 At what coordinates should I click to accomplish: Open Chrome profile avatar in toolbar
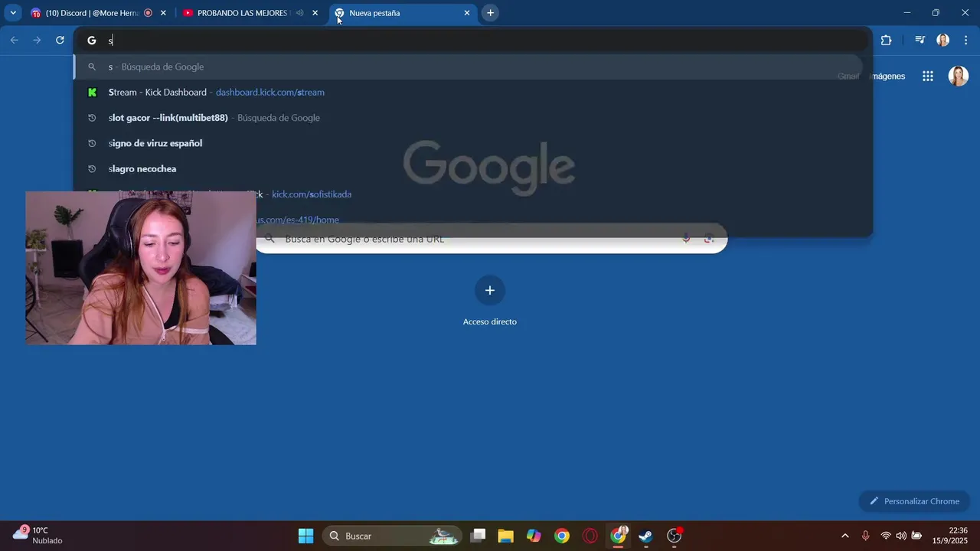943,41
